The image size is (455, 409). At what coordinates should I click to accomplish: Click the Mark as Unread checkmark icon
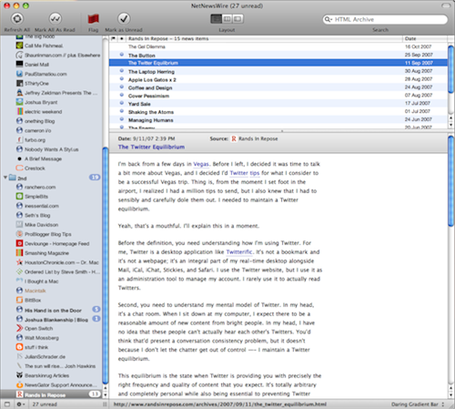(x=124, y=19)
